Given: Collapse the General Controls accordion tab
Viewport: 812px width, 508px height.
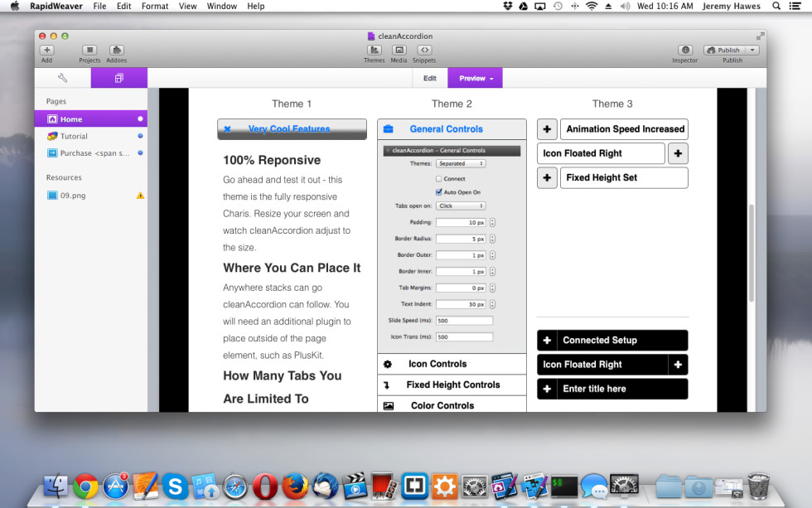Looking at the screenshot, I should (x=452, y=129).
